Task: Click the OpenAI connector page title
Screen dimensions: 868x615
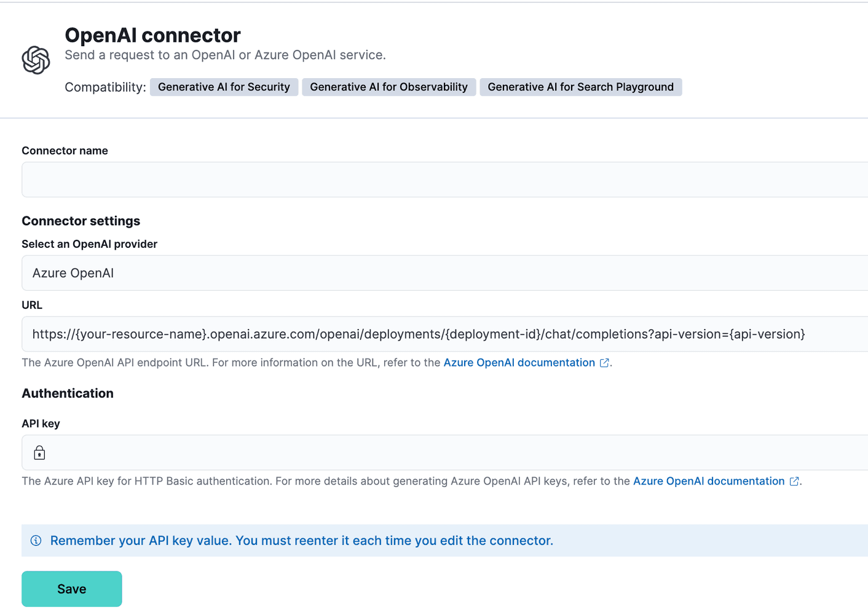Action: pyautogui.click(x=152, y=35)
